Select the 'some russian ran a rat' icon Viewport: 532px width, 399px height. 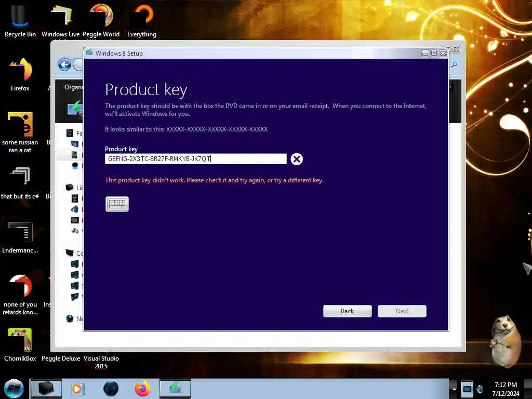tap(20, 132)
